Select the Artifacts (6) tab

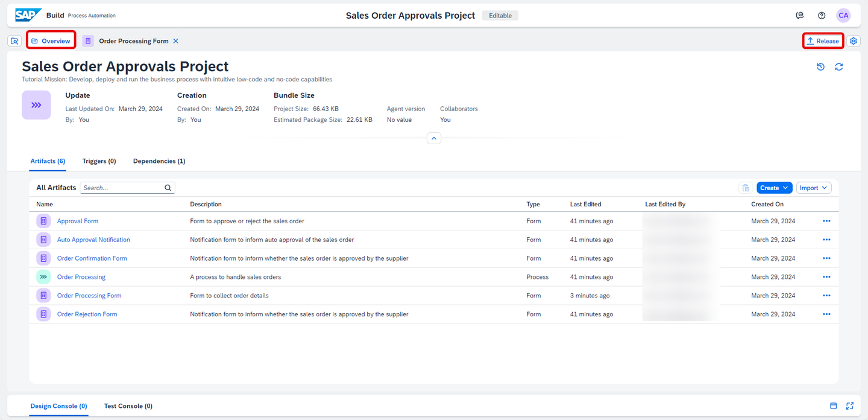(x=48, y=161)
